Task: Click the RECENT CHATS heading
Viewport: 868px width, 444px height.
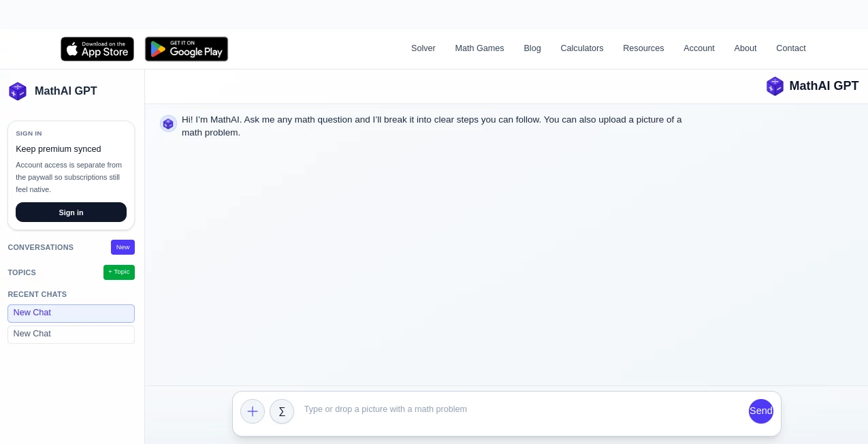Action: coord(37,294)
